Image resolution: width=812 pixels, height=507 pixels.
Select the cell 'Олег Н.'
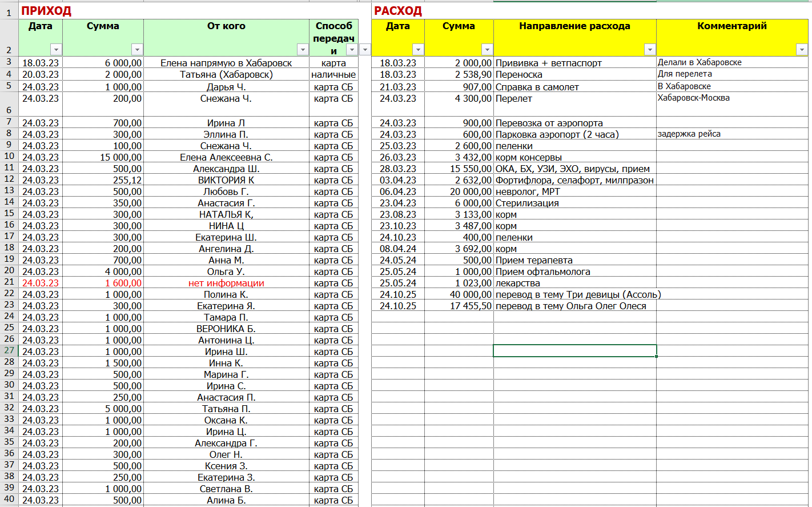pyautogui.click(x=226, y=454)
